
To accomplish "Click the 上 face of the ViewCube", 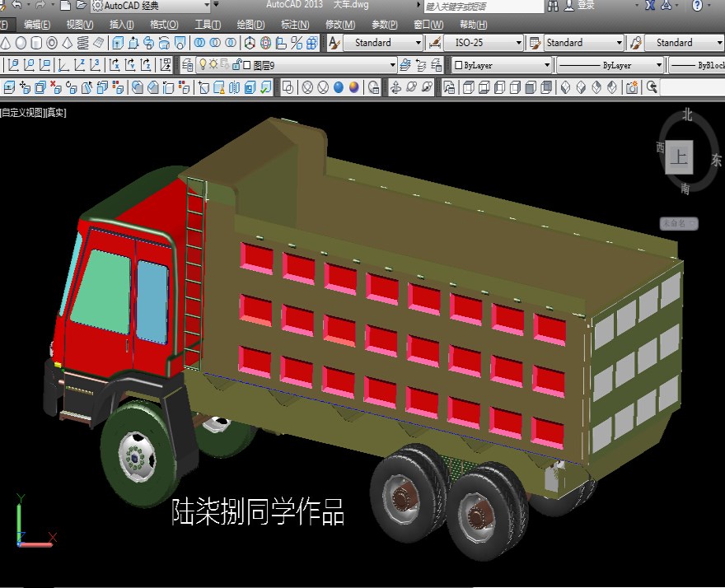I will (x=679, y=155).
